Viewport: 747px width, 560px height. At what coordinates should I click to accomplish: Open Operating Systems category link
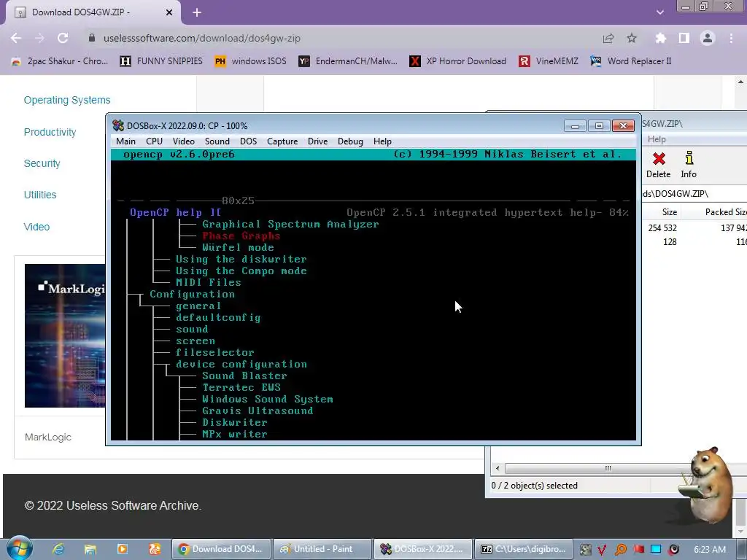[67, 100]
